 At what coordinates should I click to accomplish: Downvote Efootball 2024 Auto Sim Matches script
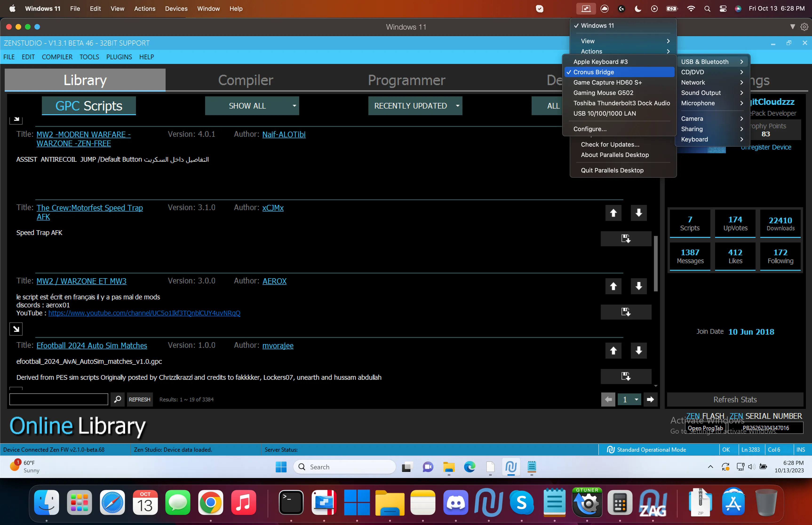[639, 350]
